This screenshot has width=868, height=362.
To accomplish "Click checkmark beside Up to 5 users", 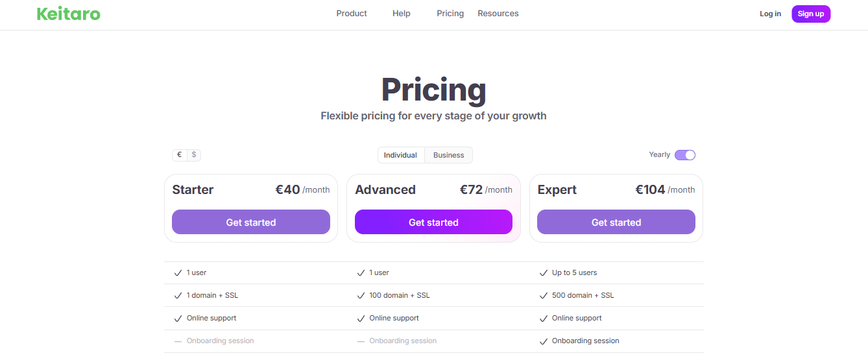I will (x=544, y=273).
